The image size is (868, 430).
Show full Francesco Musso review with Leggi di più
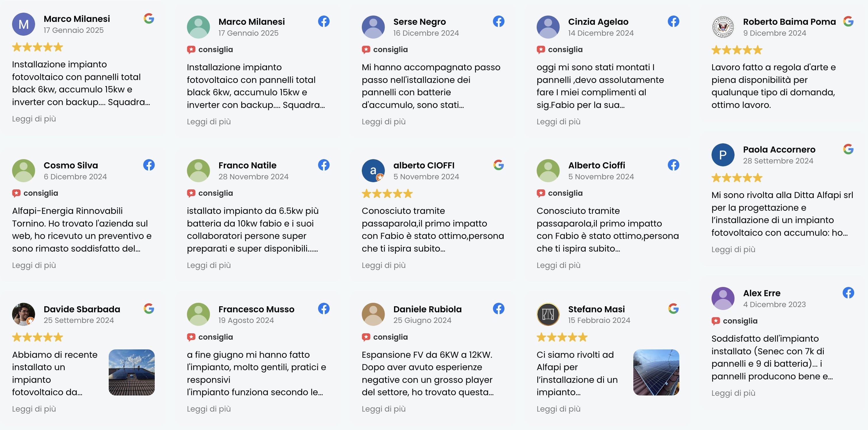point(209,409)
